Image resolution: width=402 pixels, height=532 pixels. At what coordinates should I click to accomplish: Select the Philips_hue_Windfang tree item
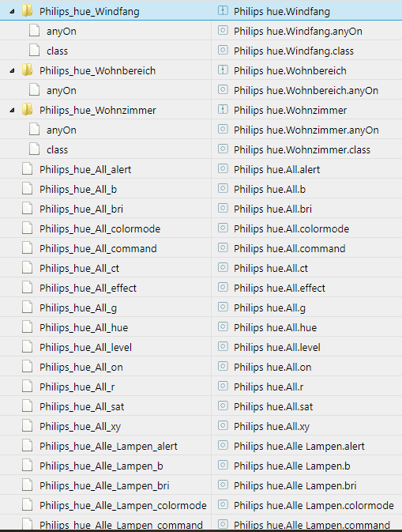(89, 12)
